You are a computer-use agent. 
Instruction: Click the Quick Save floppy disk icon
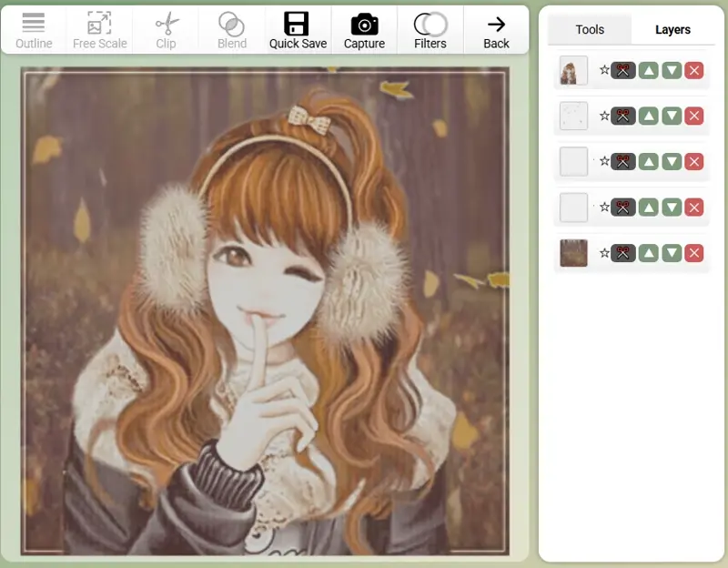(x=298, y=24)
